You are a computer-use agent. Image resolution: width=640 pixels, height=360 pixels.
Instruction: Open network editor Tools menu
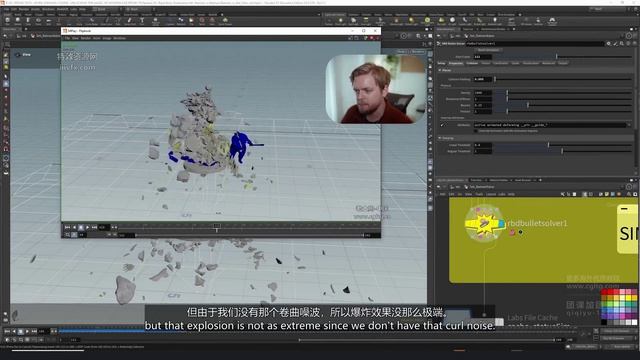(479, 194)
